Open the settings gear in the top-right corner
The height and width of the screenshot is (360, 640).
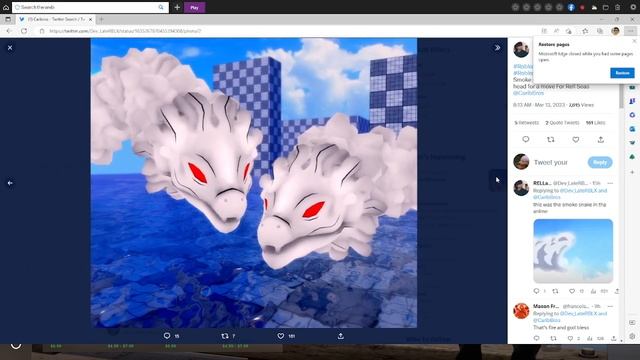click(633, 7)
